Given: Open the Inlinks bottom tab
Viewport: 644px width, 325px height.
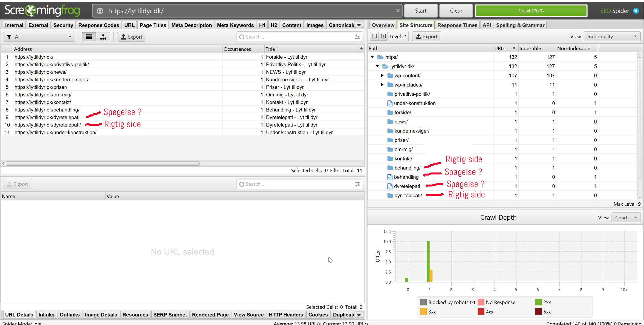Looking at the screenshot, I should 46,315.
